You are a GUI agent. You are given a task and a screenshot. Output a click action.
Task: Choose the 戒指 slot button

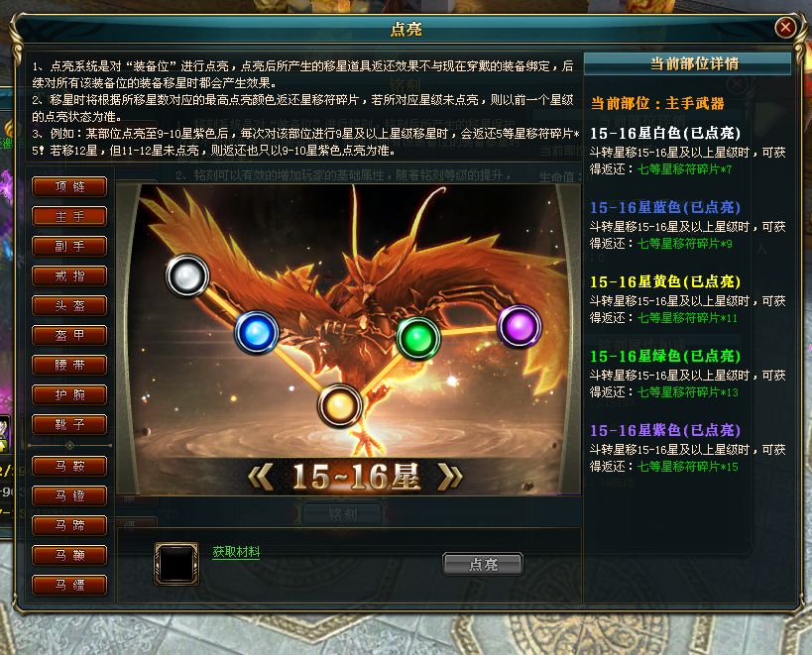69,275
